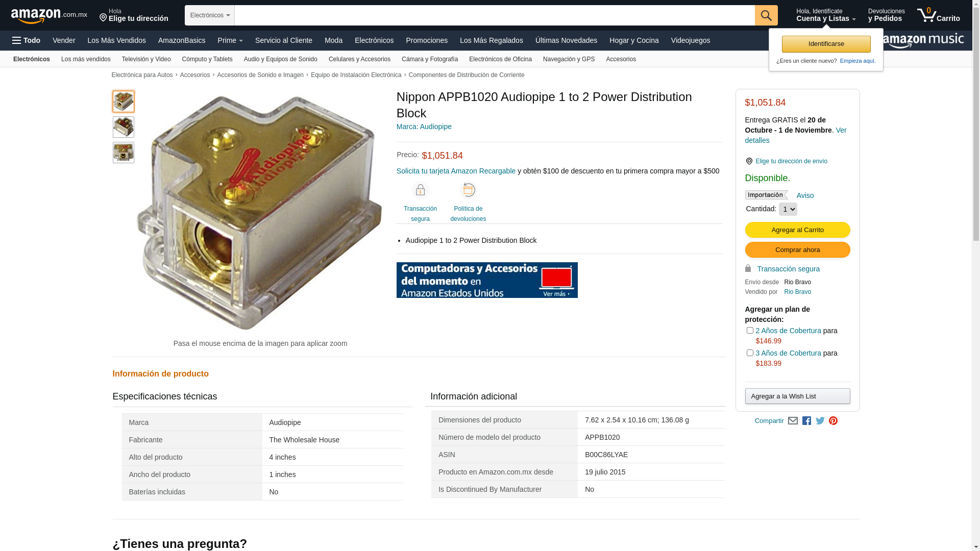This screenshot has height=551, width=980.
Task: Expand the Prime menu dropdown
Action: click(x=230, y=40)
